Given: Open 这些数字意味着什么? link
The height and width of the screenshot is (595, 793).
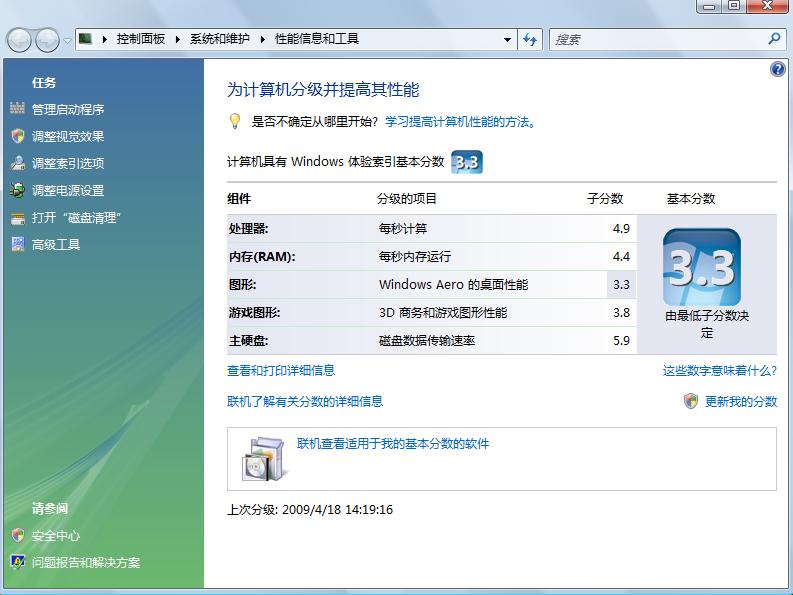Looking at the screenshot, I should [720, 371].
